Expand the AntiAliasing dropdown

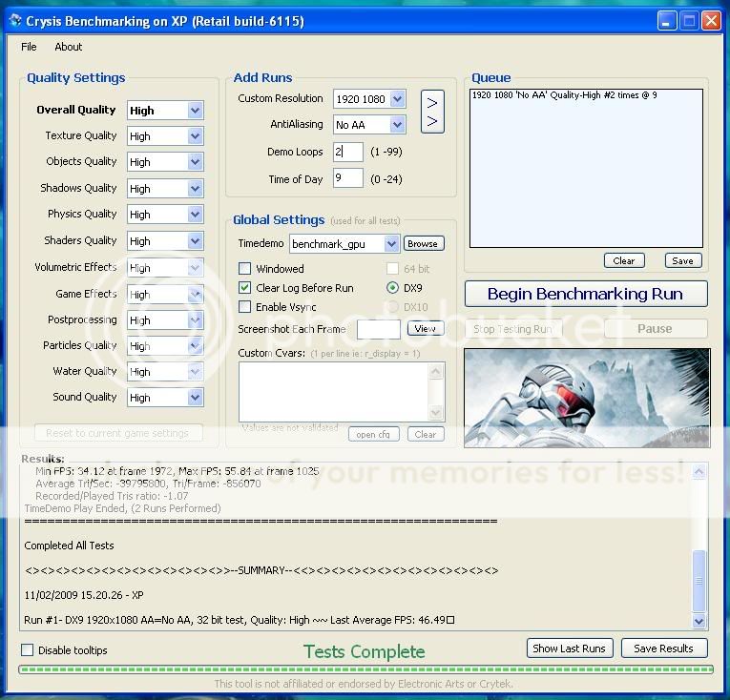click(397, 125)
